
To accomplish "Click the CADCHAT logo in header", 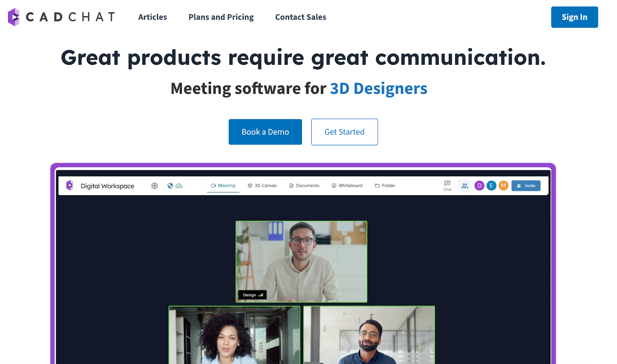I will (62, 17).
